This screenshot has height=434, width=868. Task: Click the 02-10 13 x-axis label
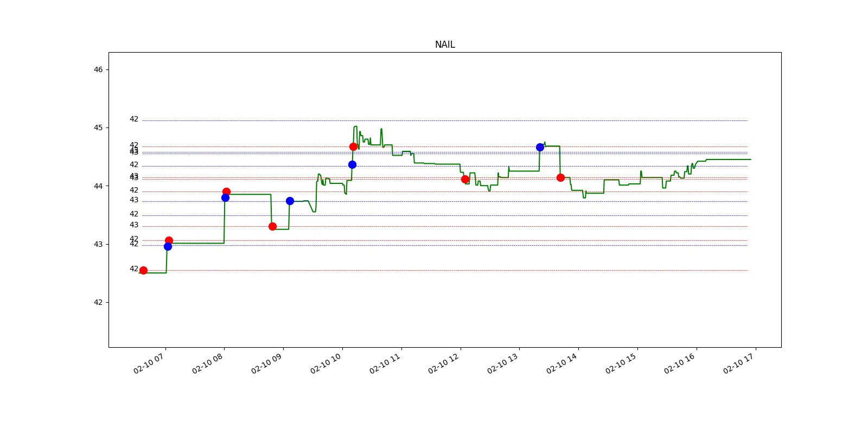point(503,363)
